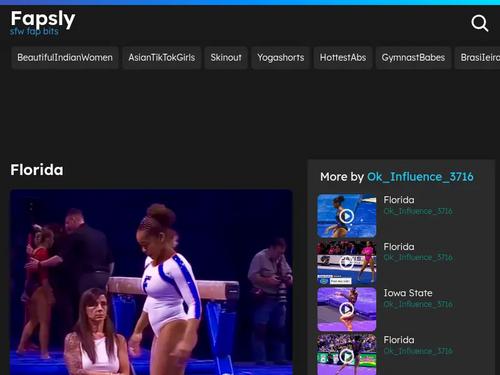Image resolution: width=500 pixels, height=375 pixels.
Task: Open the search magnifier icon
Action: point(480,23)
